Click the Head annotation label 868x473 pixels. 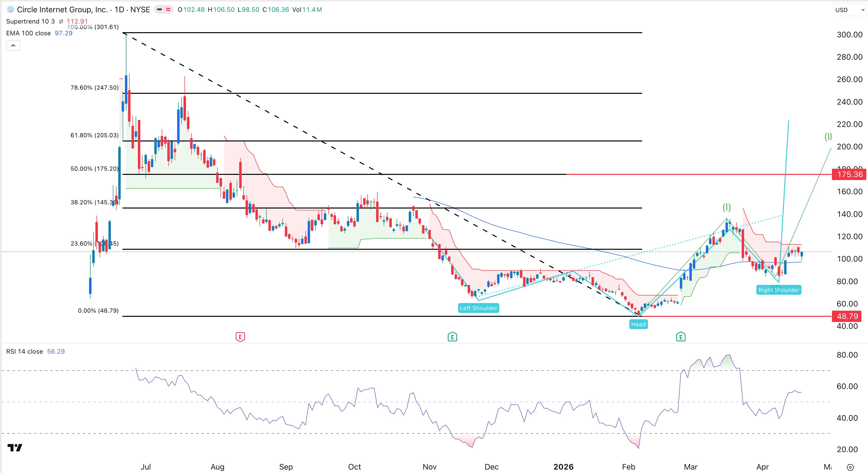tap(638, 324)
